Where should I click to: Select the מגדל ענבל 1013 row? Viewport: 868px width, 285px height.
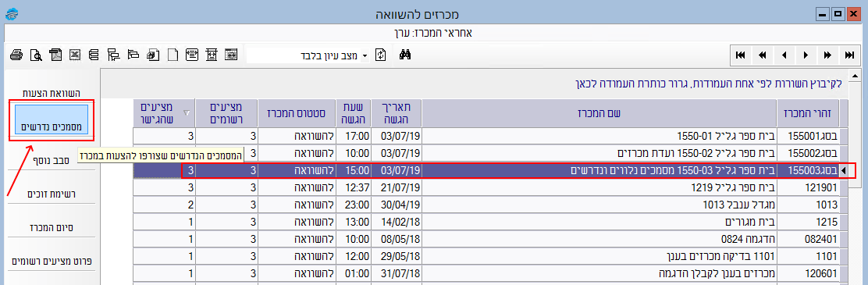tap(487, 205)
